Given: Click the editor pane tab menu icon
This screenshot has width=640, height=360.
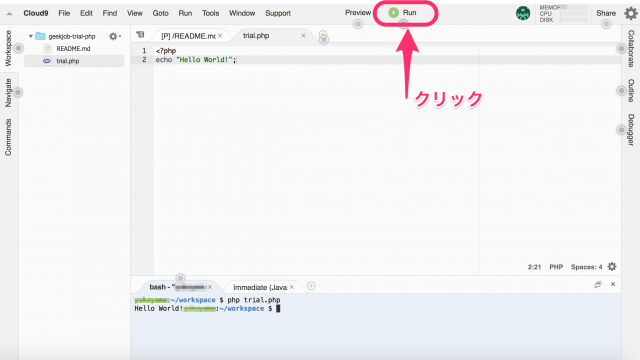Looking at the screenshot, I should 140,35.
